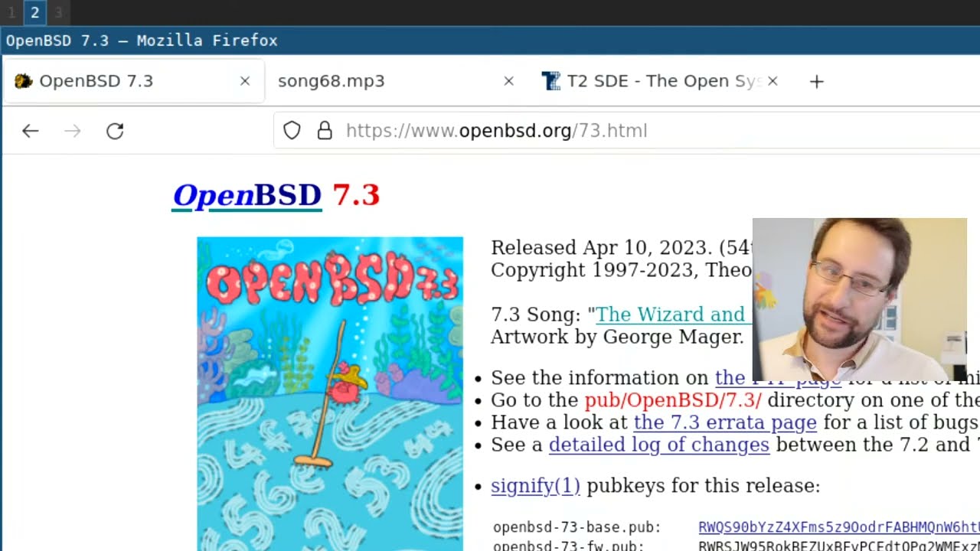Open the tracking protection shield icon
980x551 pixels.
click(x=292, y=131)
